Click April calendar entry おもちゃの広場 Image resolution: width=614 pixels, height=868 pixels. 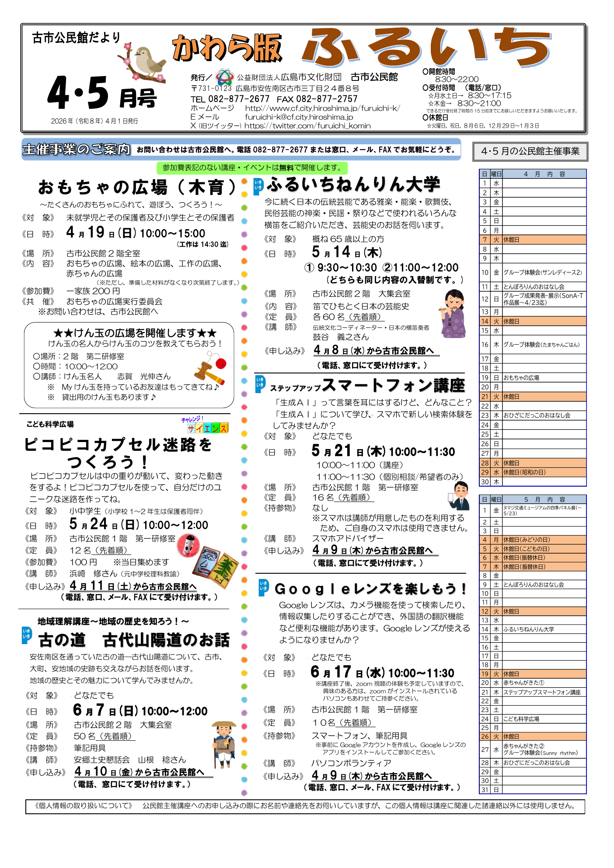click(544, 377)
